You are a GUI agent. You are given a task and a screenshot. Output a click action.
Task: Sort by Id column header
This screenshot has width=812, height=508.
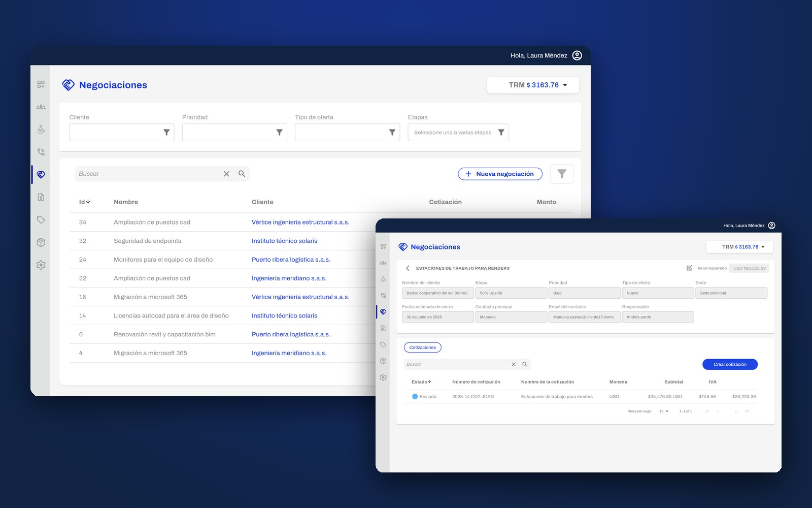[84, 202]
